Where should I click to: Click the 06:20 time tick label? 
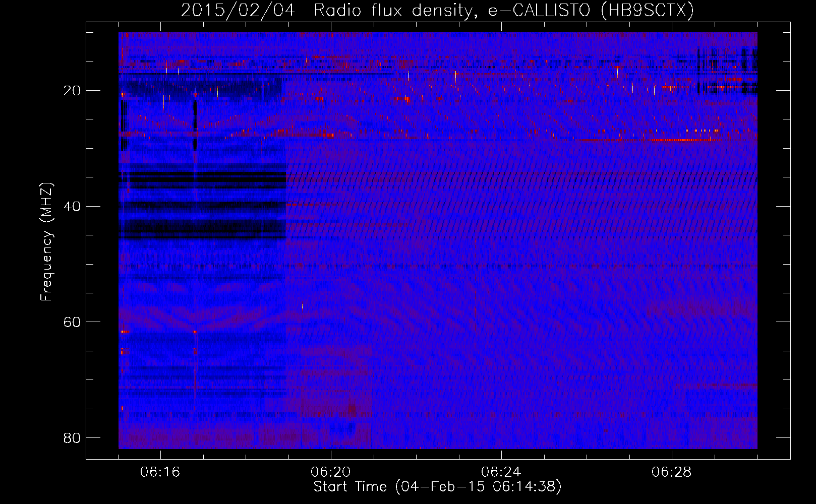331,472
